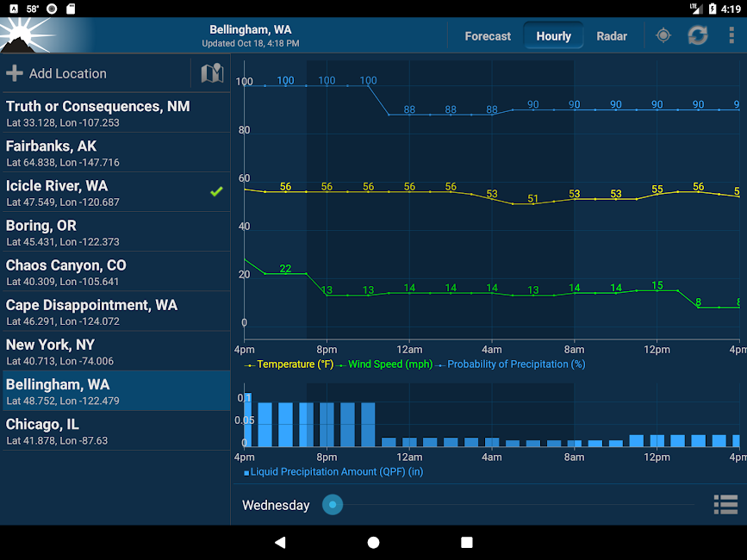Select Icicle River, WA location
The height and width of the screenshot is (560, 747).
(116, 192)
